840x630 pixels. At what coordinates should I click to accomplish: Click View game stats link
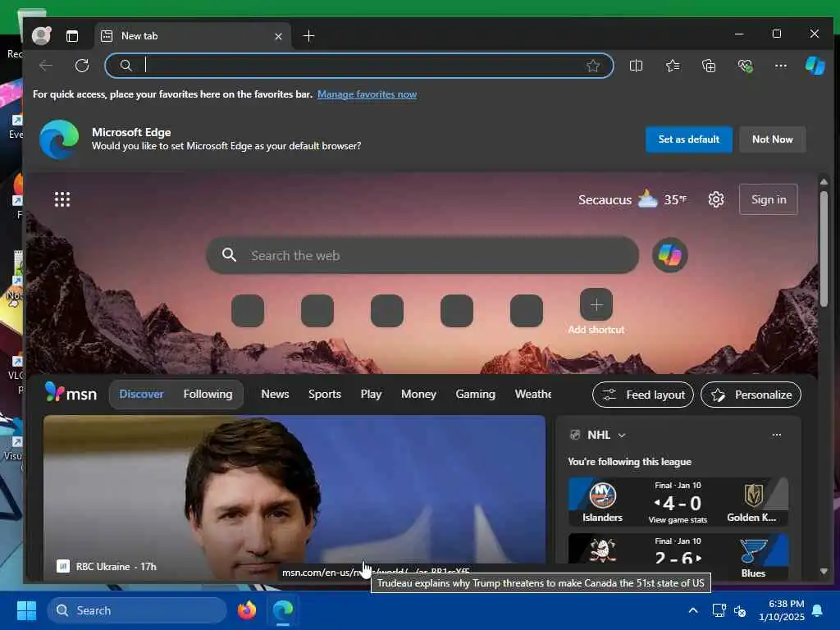pyautogui.click(x=678, y=519)
